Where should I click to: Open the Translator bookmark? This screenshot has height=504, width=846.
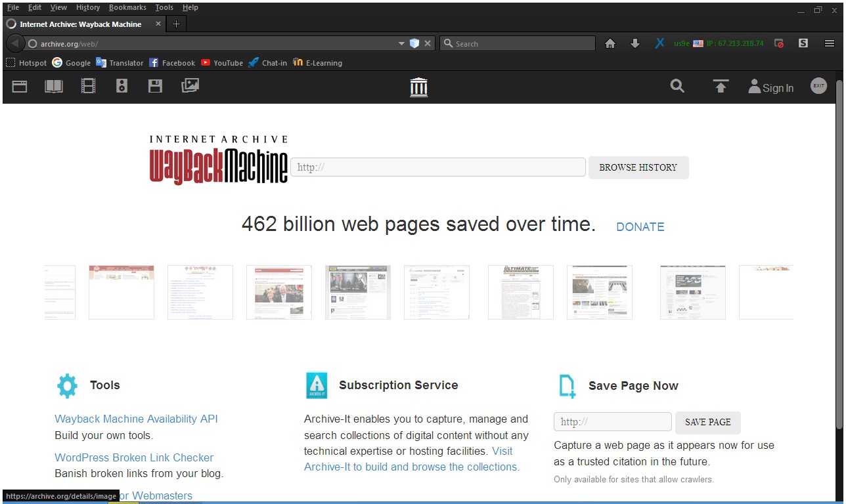pos(120,63)
